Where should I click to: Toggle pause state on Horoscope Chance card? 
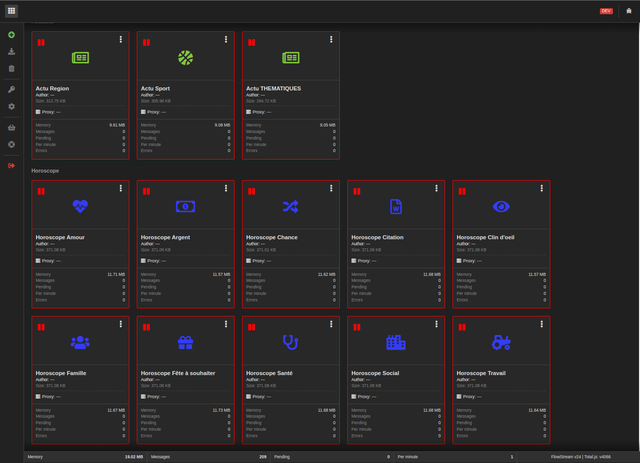[252, 191]
